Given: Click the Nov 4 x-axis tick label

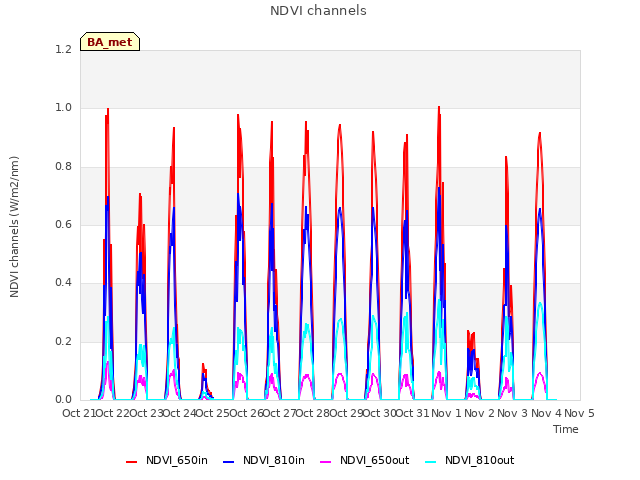Looking at the screenshot, I should pyautogui.click(x=546, y=413).
